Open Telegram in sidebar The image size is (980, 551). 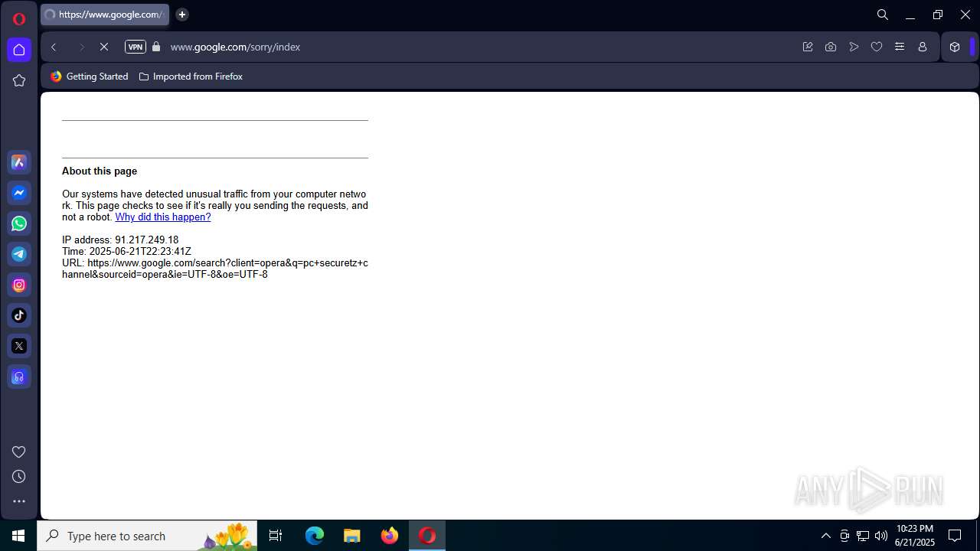pyautogui.click(x=19, y=254)
